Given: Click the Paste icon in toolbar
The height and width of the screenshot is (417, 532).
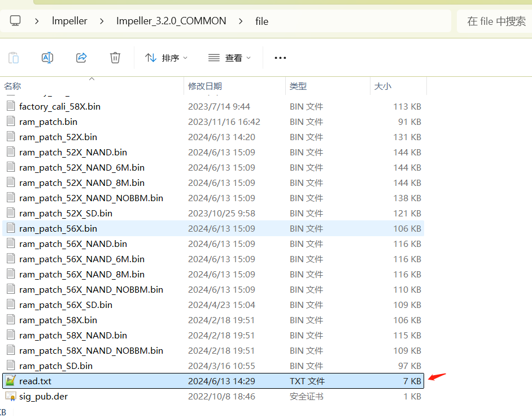Looking at the screenshot, I should [14, 58].
